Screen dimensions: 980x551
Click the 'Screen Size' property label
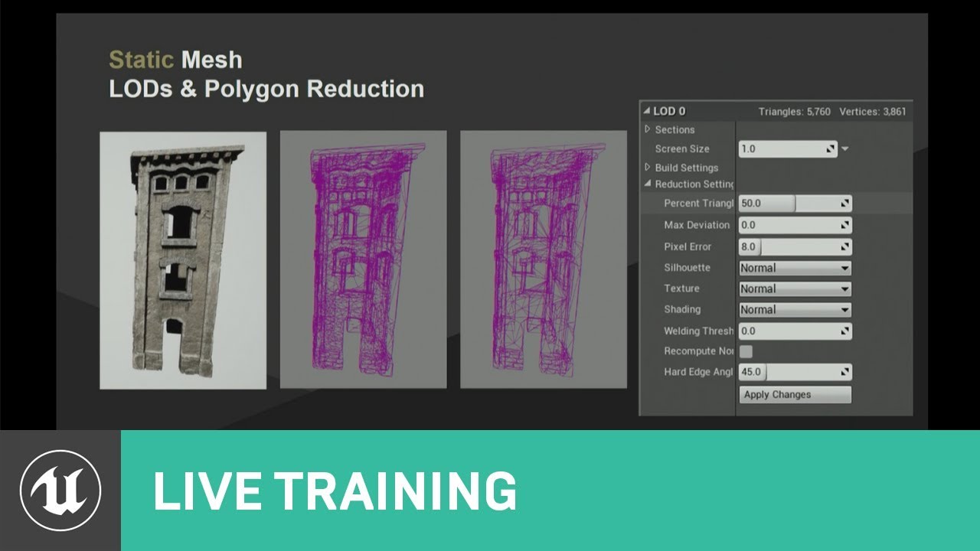point(682,148)
